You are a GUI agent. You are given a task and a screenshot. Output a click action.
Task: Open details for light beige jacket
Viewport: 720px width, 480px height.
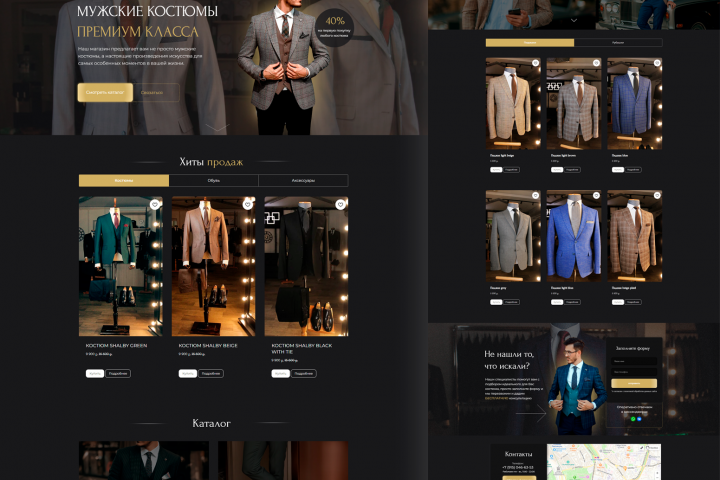[x=512, y=169]
